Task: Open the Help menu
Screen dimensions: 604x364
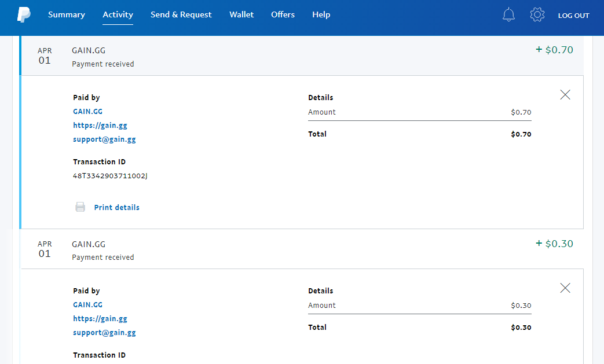Action: pos(321,15)
